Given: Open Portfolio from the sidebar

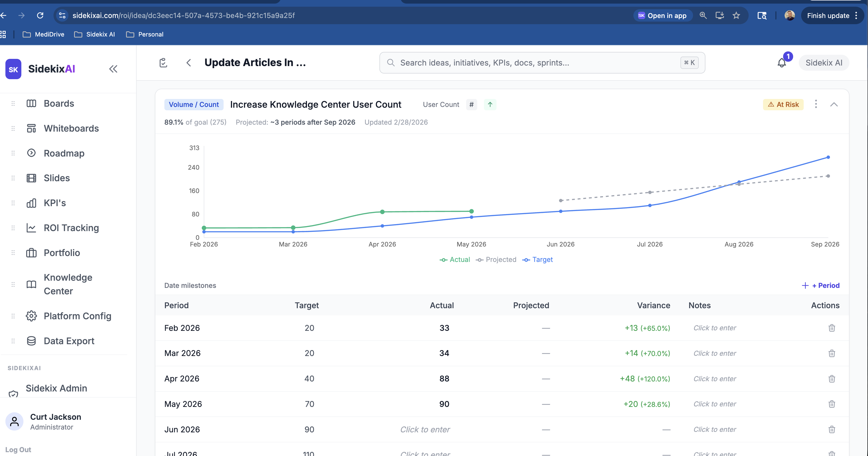Looking at the screenshot, I should pos(62,253).
